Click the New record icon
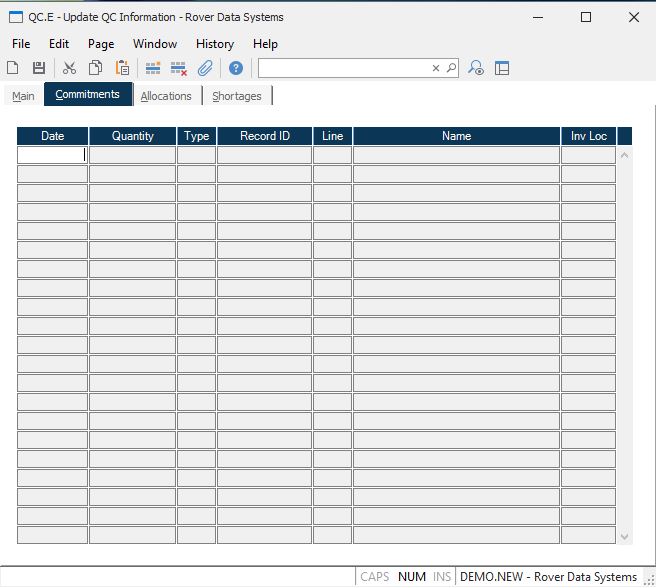The height and width of the screenshot is (588, 656). 13,68
